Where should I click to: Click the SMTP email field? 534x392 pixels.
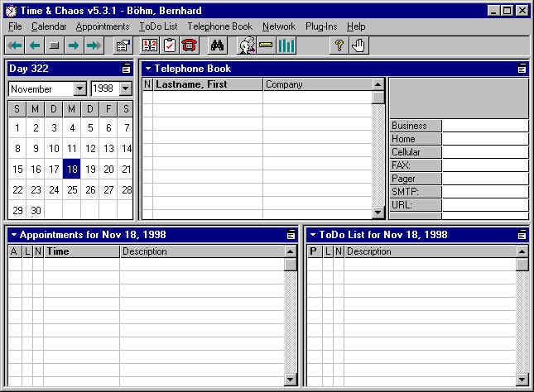pos(485,192)
